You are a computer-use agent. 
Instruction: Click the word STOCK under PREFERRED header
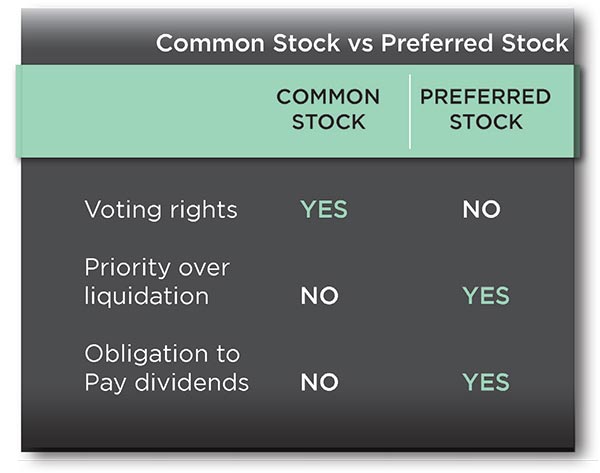tap(486, 122)
